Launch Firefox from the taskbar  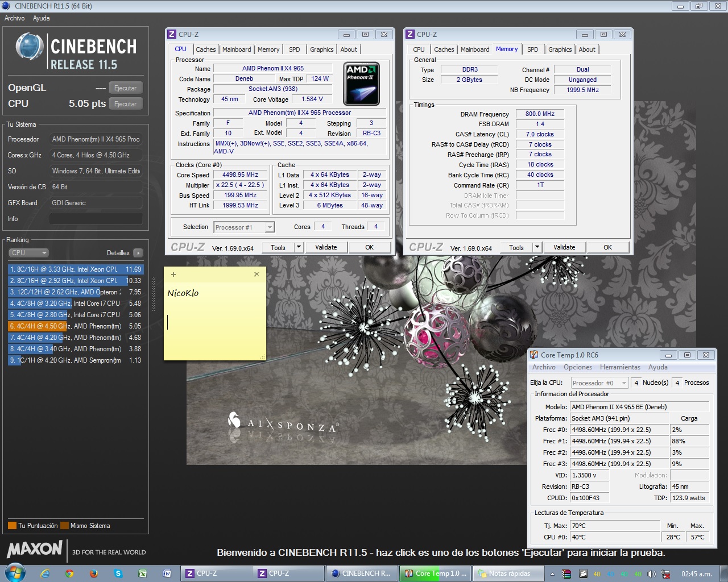94,573
